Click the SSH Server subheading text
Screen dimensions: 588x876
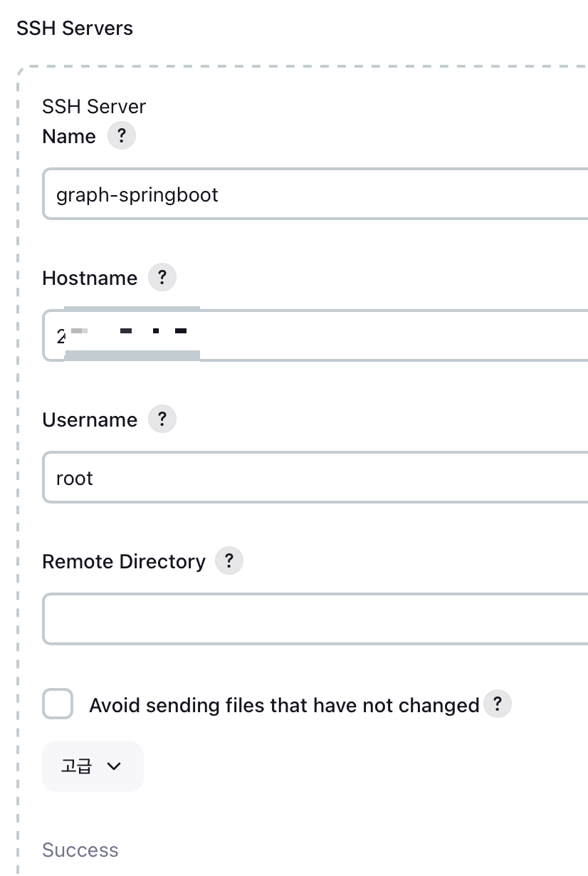tap(94, 107)
